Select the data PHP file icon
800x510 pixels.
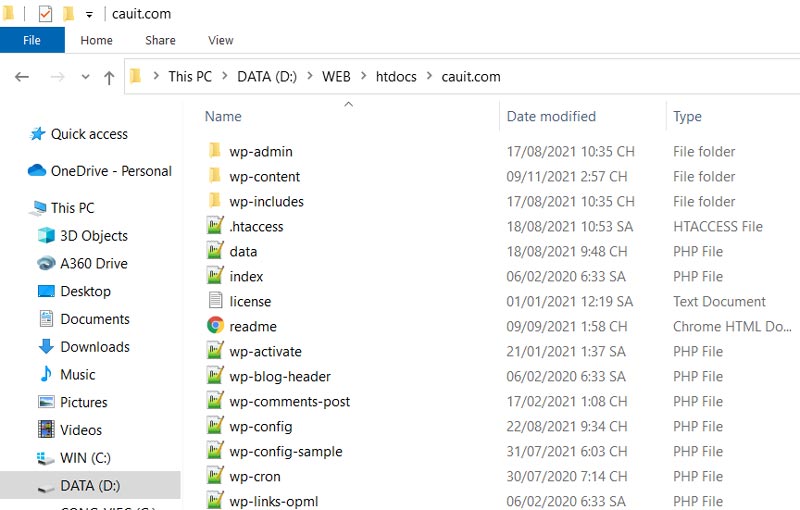pos(215,250)
